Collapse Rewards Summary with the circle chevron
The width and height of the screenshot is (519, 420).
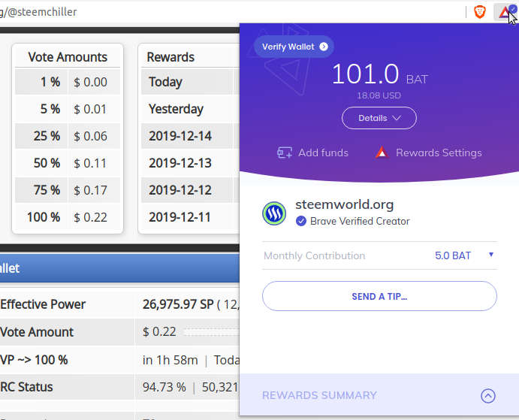point(488,395)
